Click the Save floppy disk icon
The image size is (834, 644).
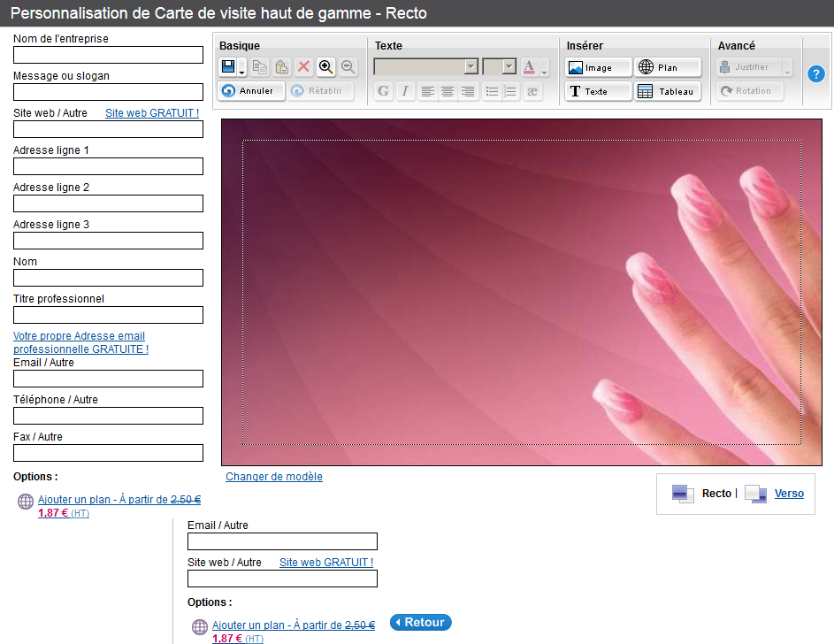pyautogui.click(x=228, y=67)
